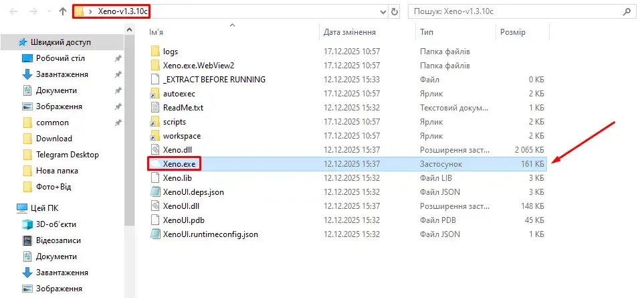Click the ReadMe.txt file name
The width and height of the screenshot is (644, 298).
point(183,108)
